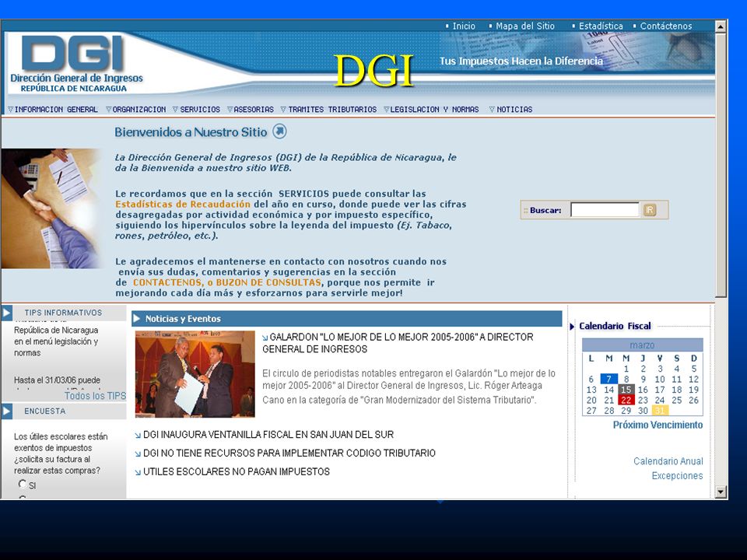Click the Noticias y Eventos triangle icon
747x560 pixels.
click(x=137, y=319)
